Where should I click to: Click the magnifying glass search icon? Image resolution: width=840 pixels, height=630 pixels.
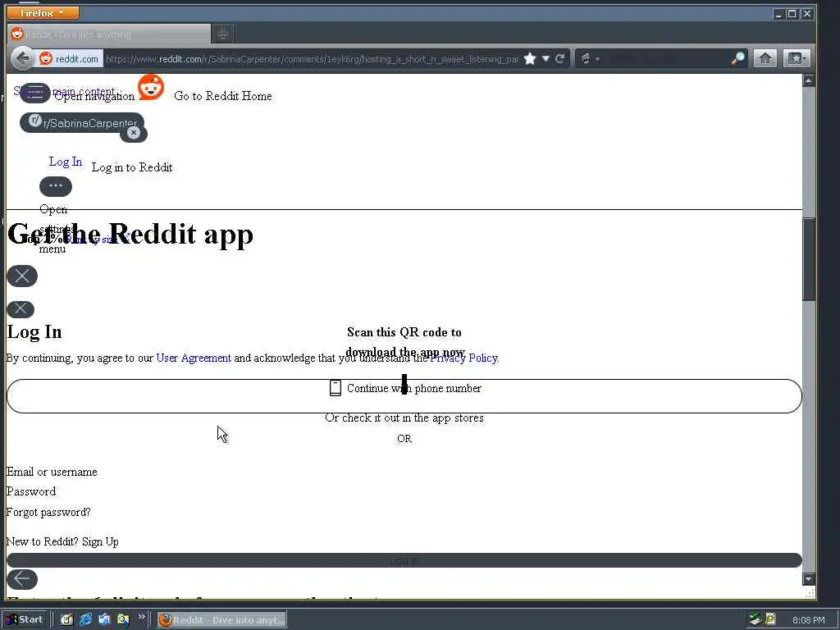click(738, 59)
